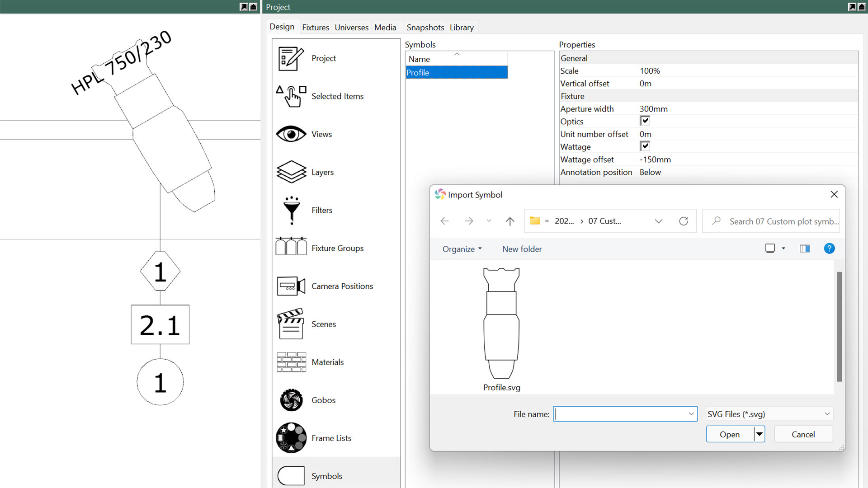The width and height of the screenshot is (868, 488).
Task: Open view options dropdown arrow
Action: click(783, 249)
